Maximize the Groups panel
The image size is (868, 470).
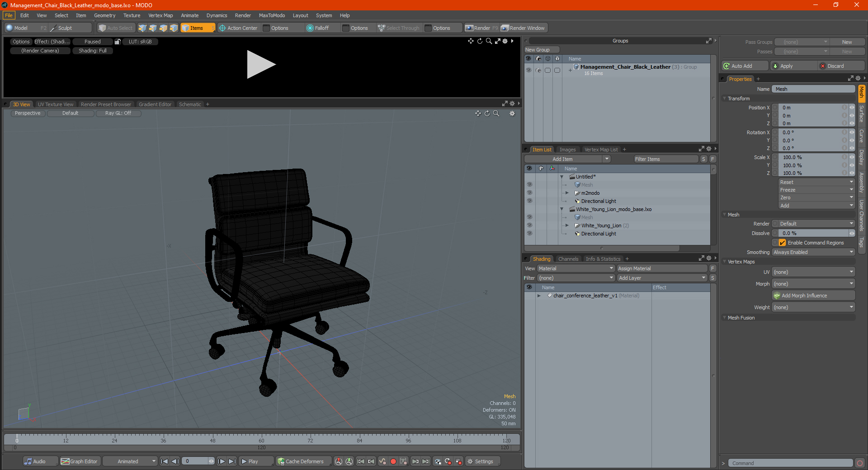pyautogui.click(x=708, y=41)
